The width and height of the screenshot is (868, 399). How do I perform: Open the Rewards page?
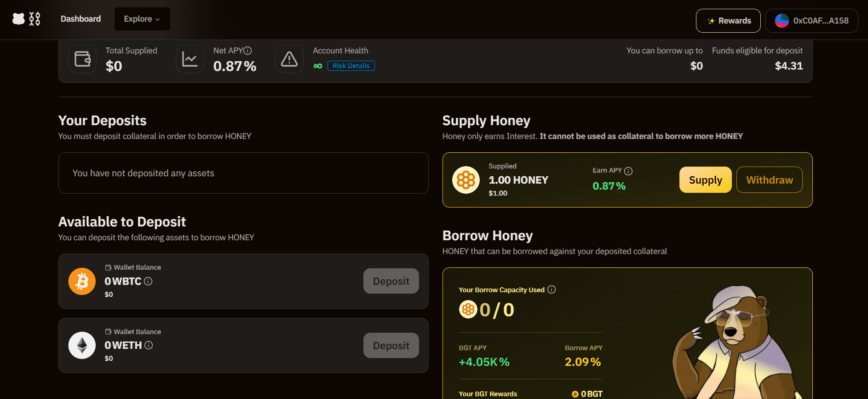point(728,21)
